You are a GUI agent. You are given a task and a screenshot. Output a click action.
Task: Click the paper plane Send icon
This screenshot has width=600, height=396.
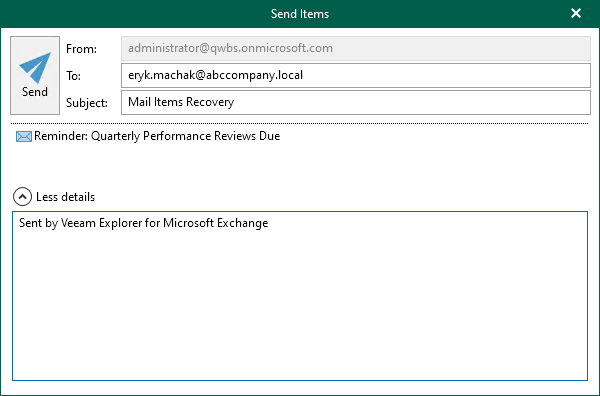(35, 68)
